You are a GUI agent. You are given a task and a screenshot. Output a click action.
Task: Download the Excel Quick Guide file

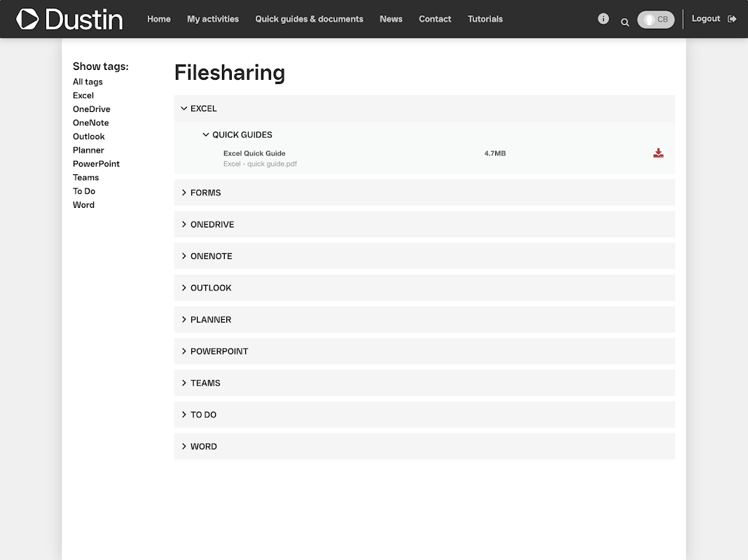click(658, 153)
